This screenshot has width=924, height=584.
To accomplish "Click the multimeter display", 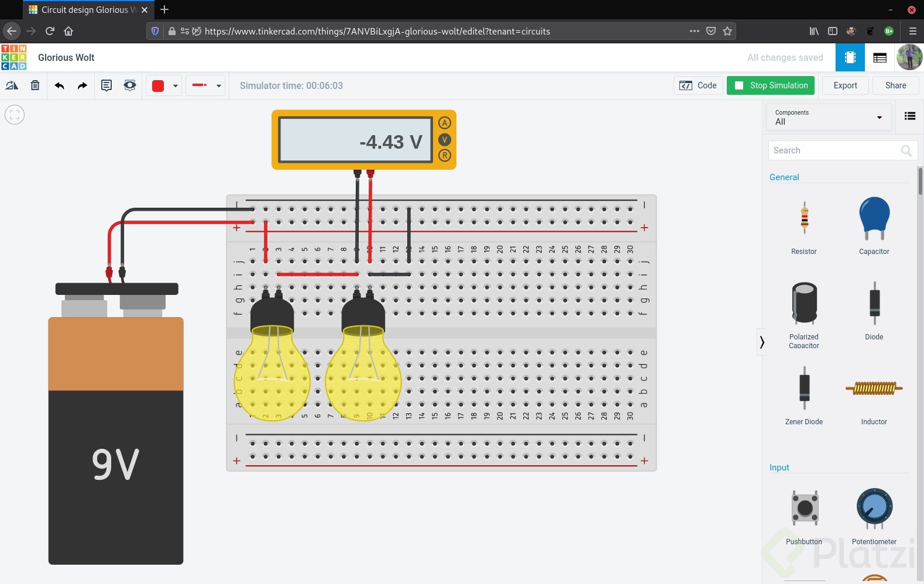I will pos(357,140).
